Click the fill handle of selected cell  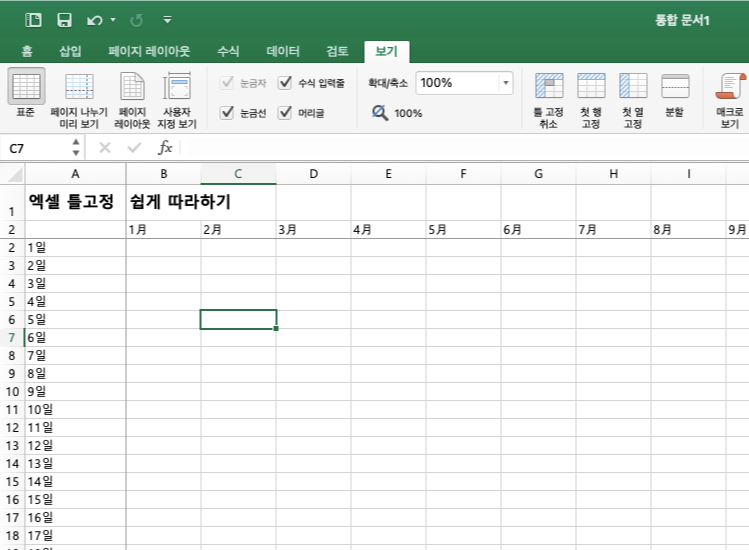(276, 328)
